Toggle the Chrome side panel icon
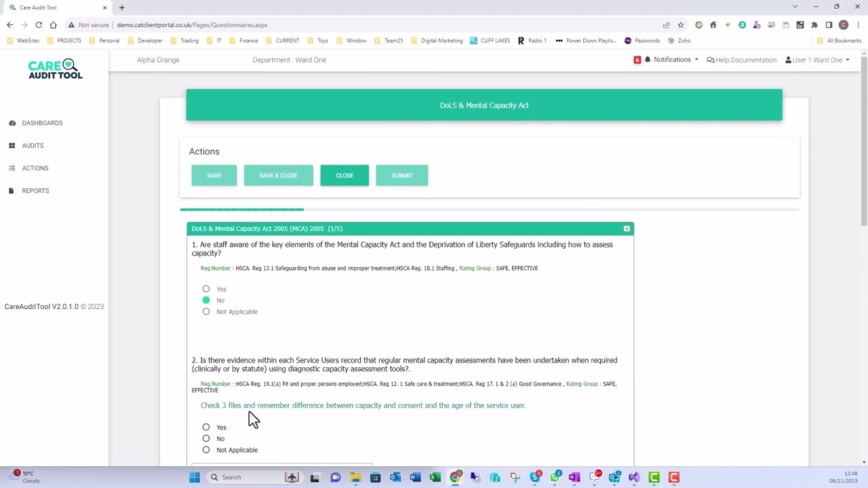 [829, 25]
